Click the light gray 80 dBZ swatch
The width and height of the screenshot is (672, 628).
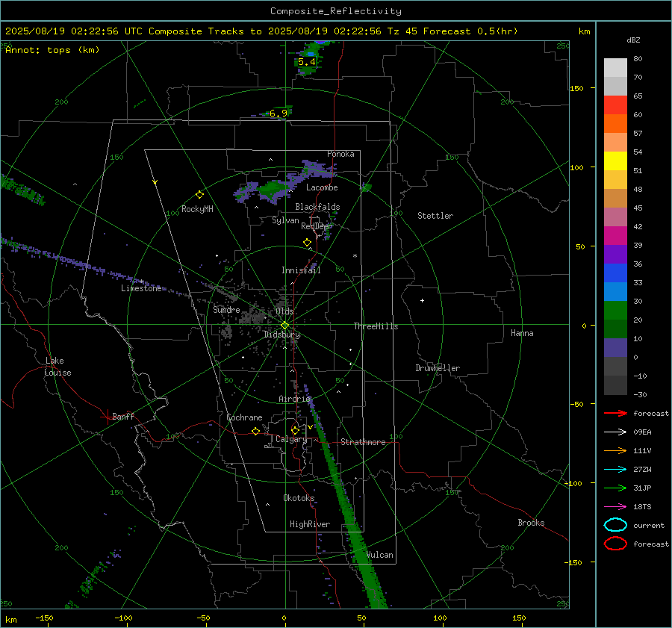click(x=615, y=67)
